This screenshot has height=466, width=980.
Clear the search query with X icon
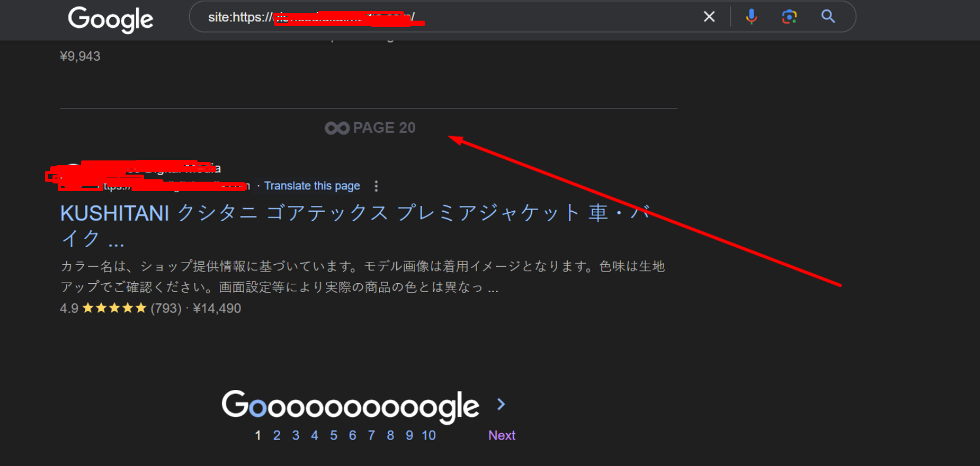[x=709, y=17]
